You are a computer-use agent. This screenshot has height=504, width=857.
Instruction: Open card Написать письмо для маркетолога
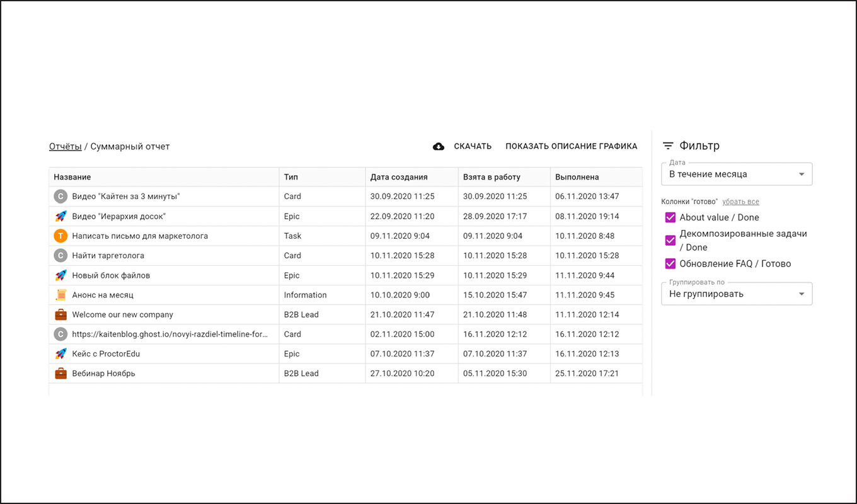click(140, 236)
